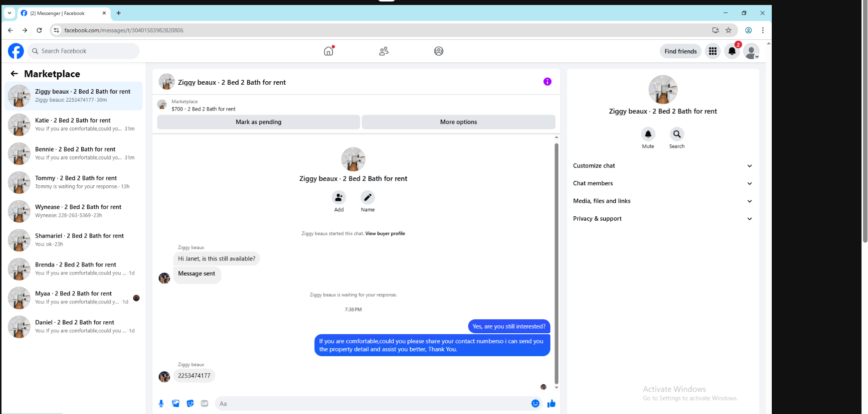
Task: Open Wynease conversation in list
Action: (74, 211)
